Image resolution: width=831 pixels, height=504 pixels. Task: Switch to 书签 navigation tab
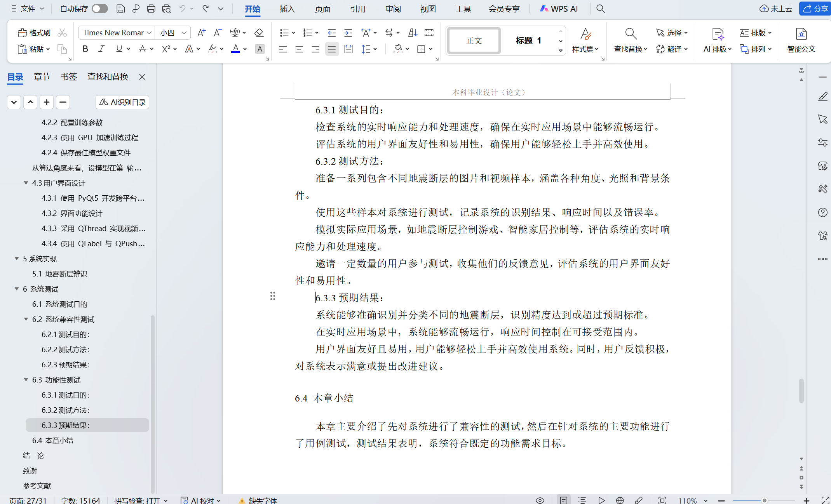69,76
